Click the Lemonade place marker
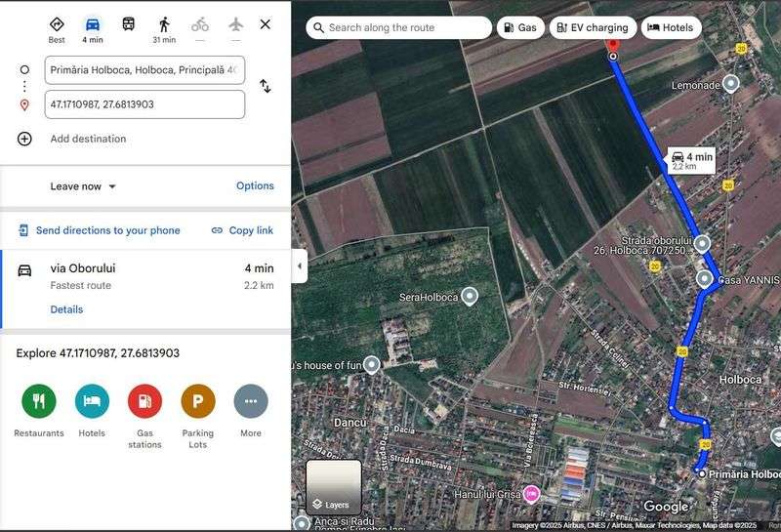 tap(730, 84)
